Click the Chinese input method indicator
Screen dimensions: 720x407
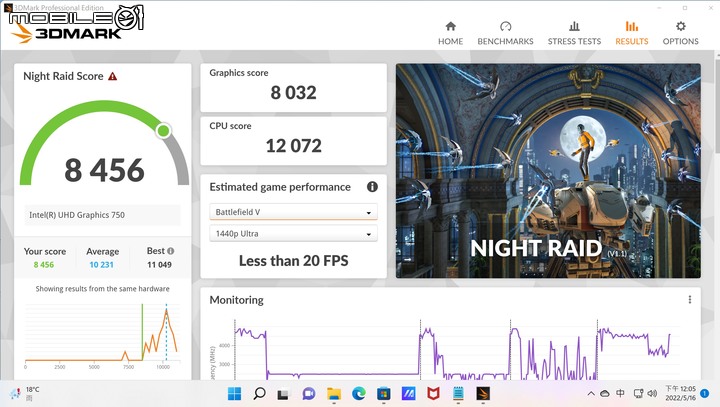point(620,394)
